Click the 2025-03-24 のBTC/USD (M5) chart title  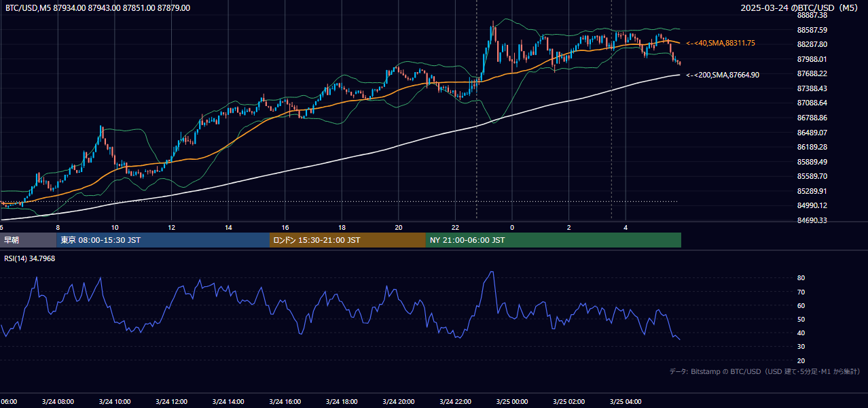coord(800,8)
